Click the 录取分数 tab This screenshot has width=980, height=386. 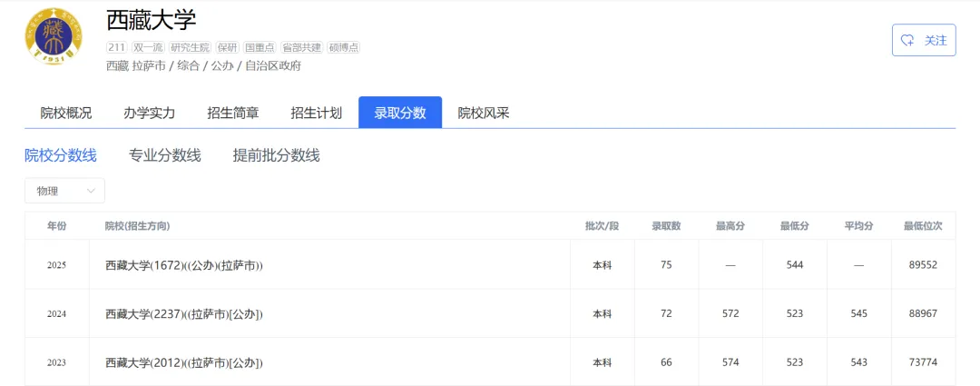[x=400, y=113]
